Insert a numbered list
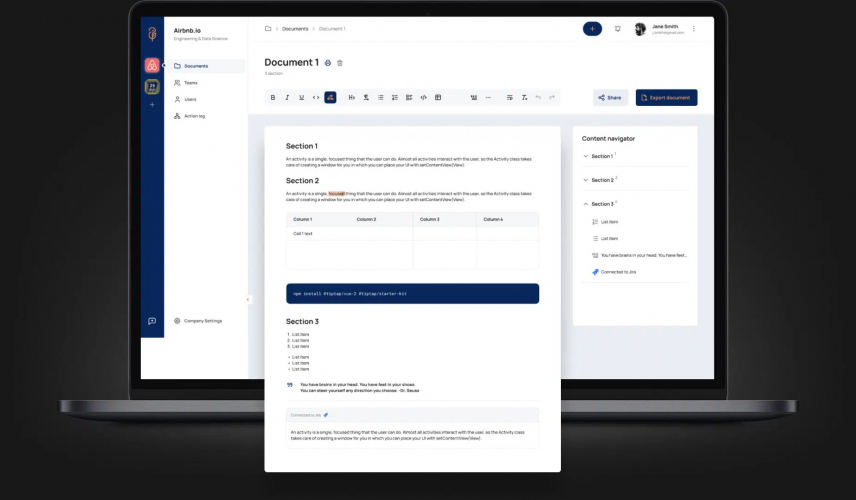 point(395,98)
